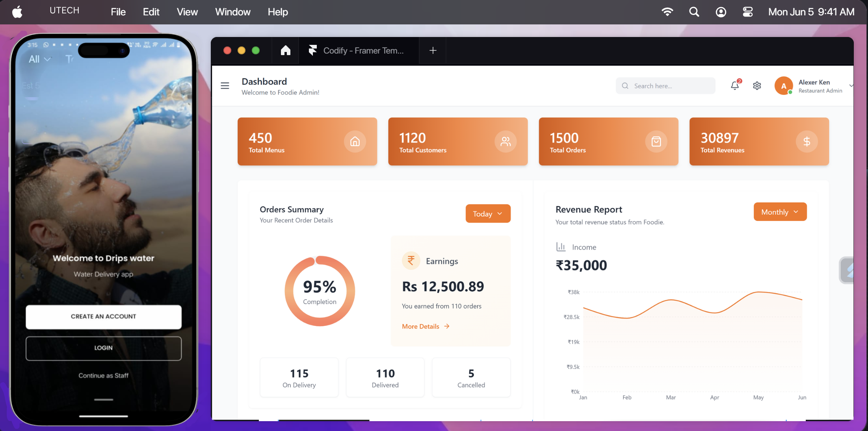The width and height of the screenshot is (868, 431).
Task: Open the 450 Total Menus card
Action: click(x=307, y=141)
